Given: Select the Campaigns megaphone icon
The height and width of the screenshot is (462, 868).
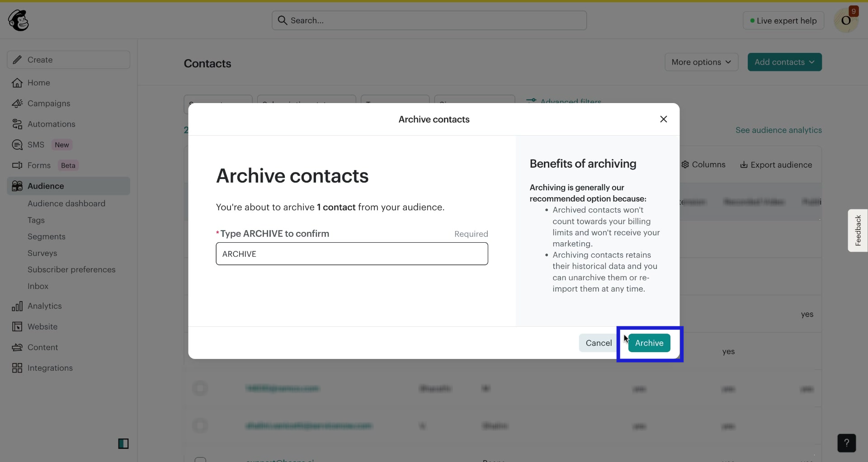Looking at the screenshot, I should (17, 104).
